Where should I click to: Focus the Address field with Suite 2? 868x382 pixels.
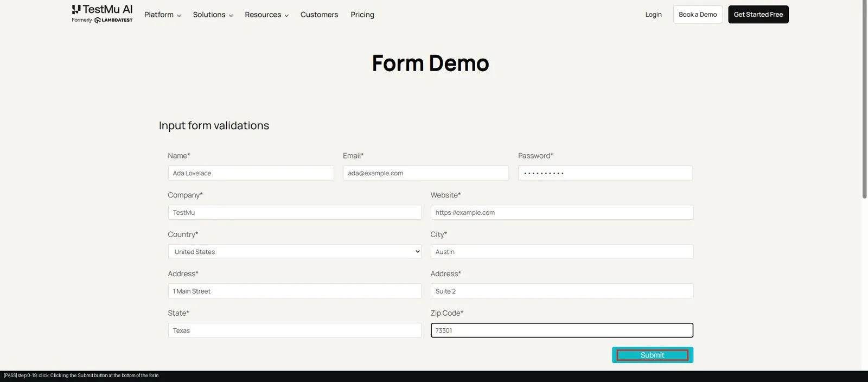562,291
